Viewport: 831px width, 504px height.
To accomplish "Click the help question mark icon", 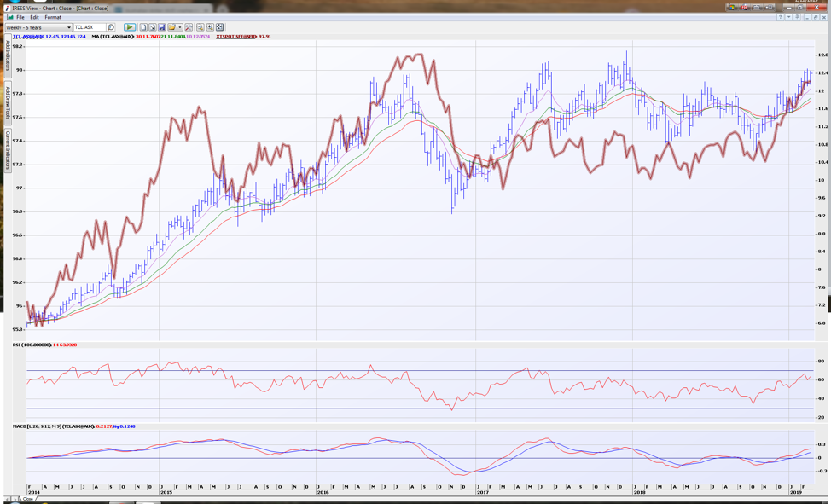I will coord(780,17).
